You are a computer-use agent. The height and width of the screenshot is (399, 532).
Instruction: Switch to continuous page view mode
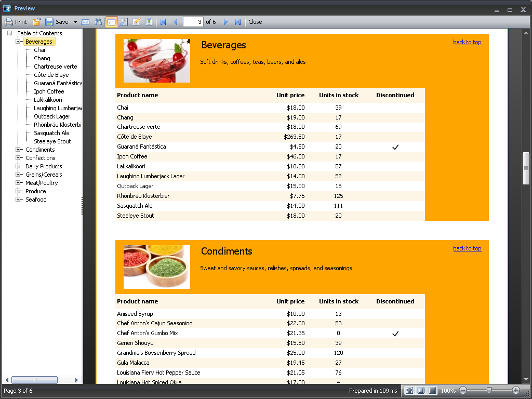coord(432,391)
